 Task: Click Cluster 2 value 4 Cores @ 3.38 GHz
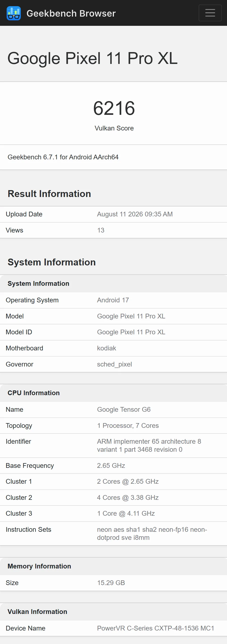click(128, 497)
